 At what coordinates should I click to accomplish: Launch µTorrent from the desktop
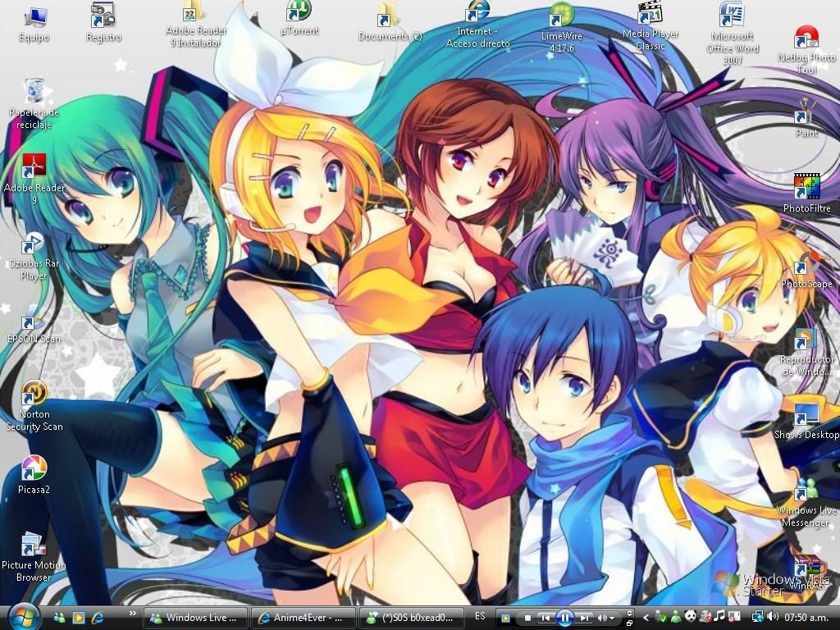pos(299,18)
